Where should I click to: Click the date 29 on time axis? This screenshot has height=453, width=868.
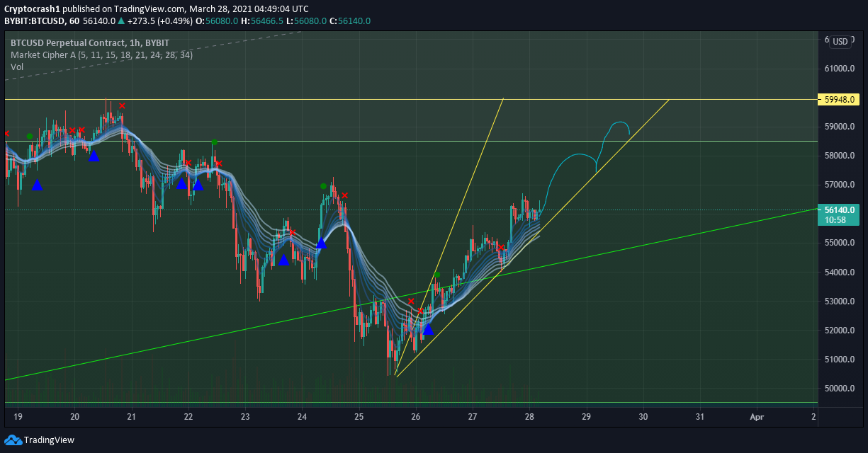click(587, 417)
